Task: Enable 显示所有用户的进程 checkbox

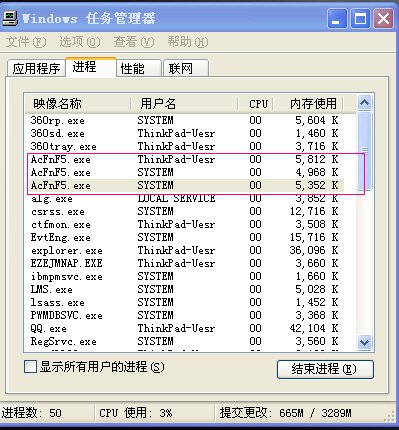Action: [30, 367]
